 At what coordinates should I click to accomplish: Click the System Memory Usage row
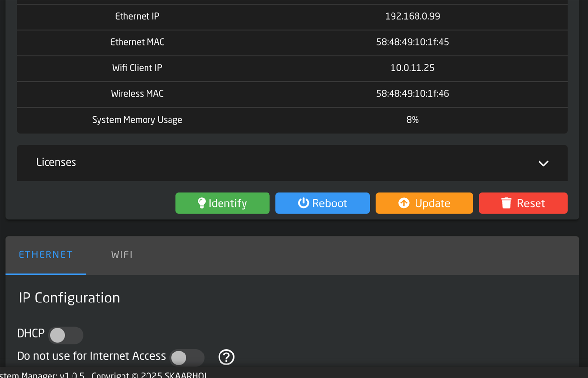click(292, 120)
